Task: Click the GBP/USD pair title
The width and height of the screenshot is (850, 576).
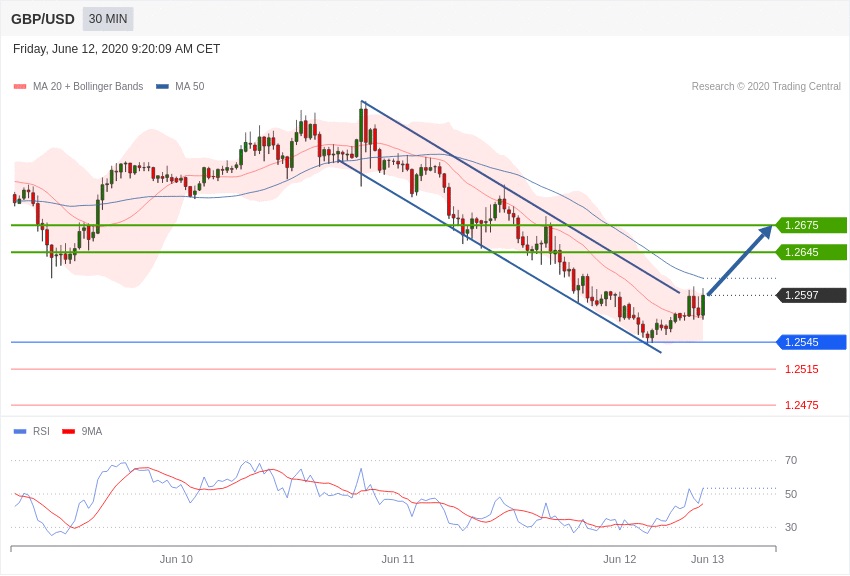Action: click(43, 19)
